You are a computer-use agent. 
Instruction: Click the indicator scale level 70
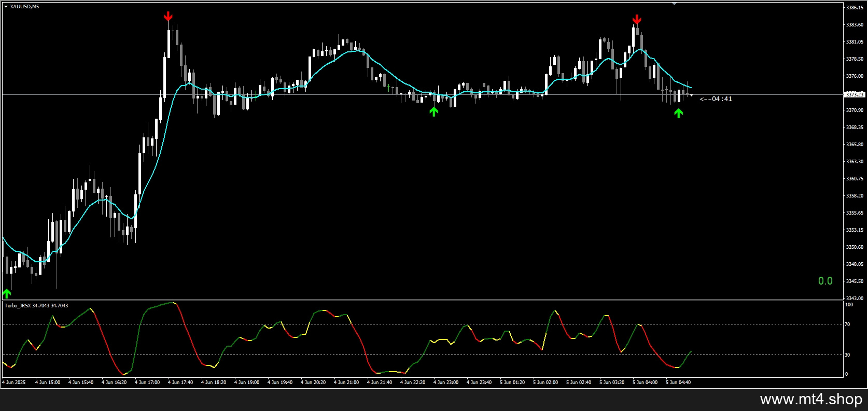[x=848, y=324]
